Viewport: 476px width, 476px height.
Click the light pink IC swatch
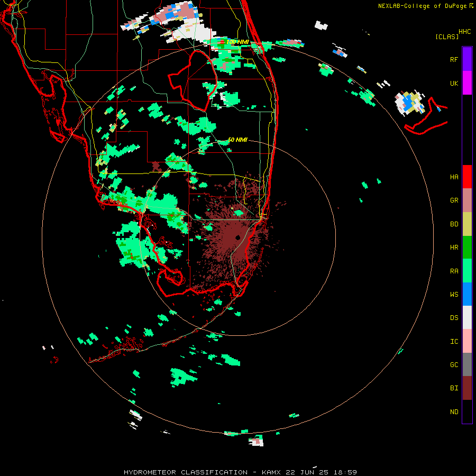coord(467,341)
